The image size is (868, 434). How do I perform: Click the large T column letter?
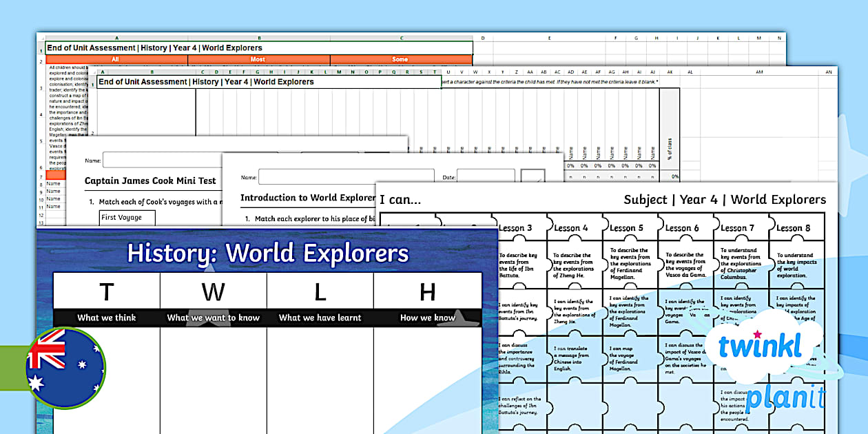[106, 291]
